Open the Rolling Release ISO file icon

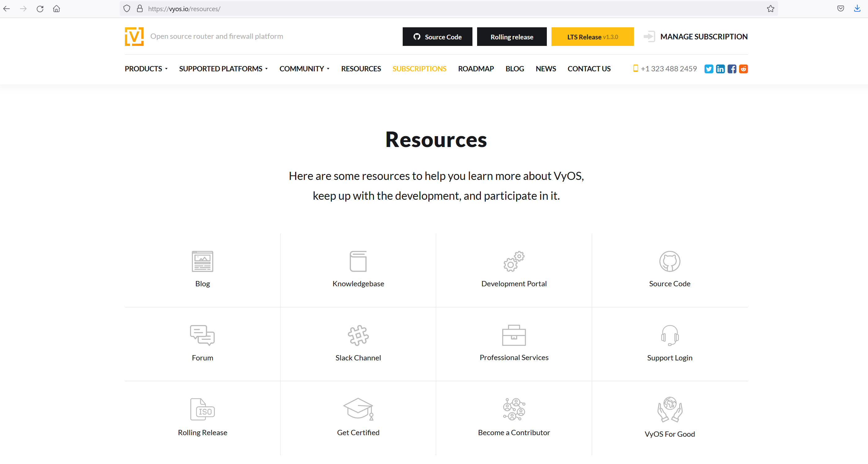click(202, 409)
